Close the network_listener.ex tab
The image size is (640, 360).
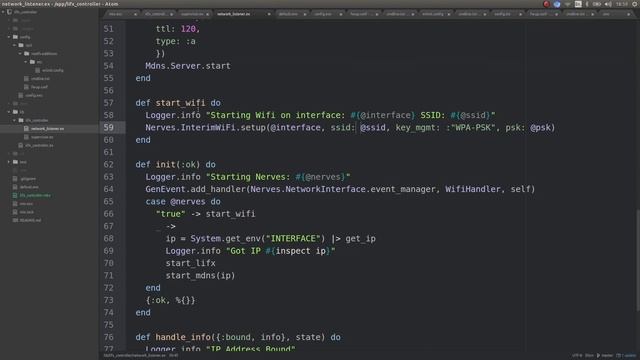pyautogui.click(x=269, y=14)
